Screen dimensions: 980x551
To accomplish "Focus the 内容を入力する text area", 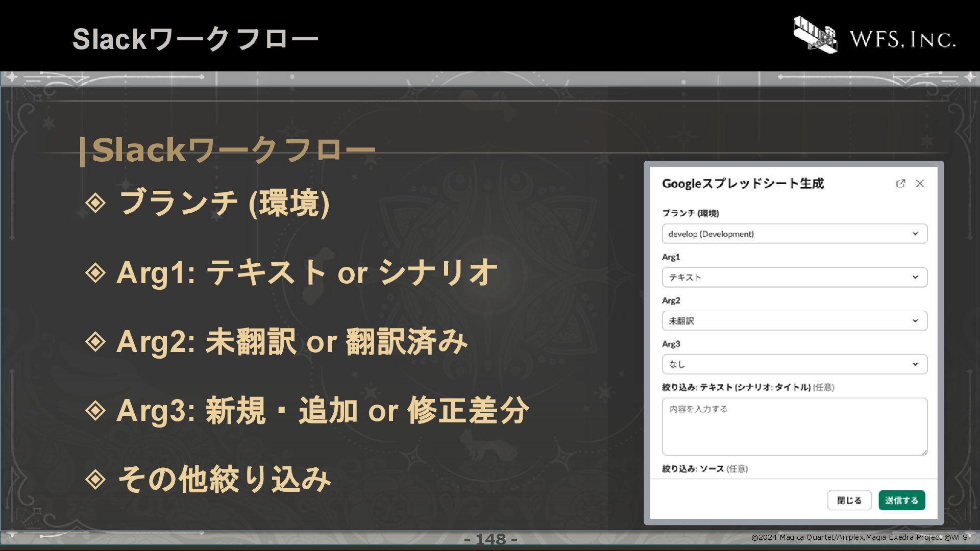I will [795, 427].
